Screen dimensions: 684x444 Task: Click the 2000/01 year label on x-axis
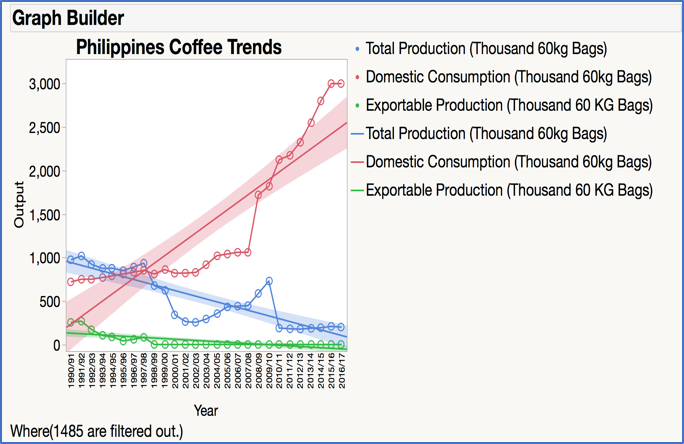[175, 371]
